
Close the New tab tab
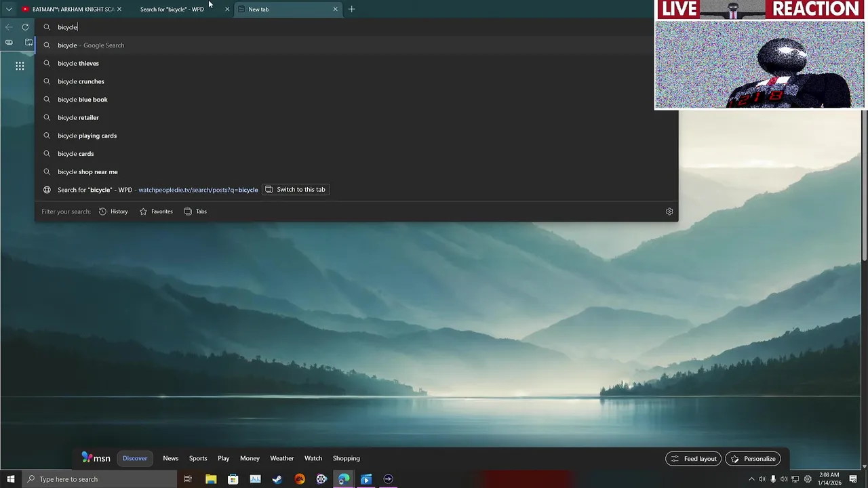(335, 9)
